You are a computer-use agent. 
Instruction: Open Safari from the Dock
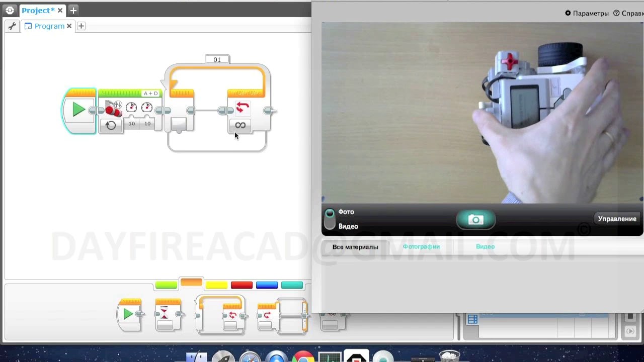tap(250, 357)
